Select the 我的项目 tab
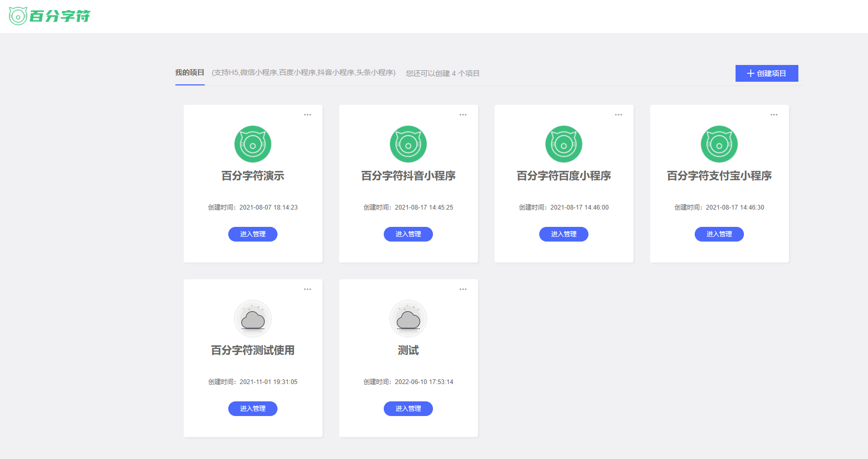 point(190,73)
